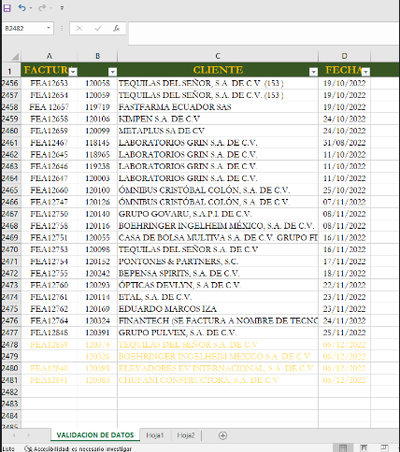Click the Save icon in quick access toolbar
Image resolution: width=400 pixels, height=452 pixels.
[7, 8]
